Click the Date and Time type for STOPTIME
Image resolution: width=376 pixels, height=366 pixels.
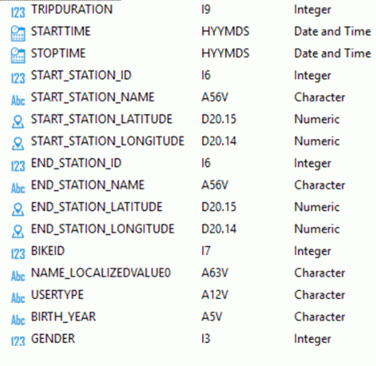click(x=332, y=53)
